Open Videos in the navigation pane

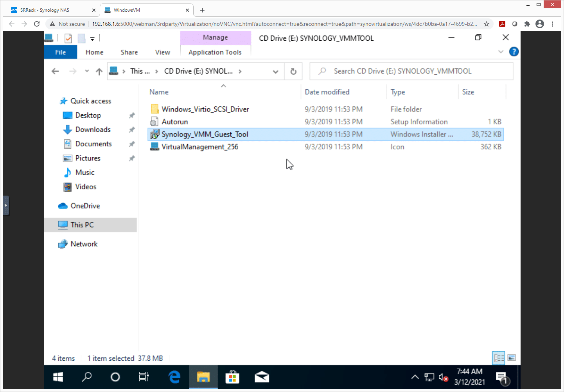[86, 187]
